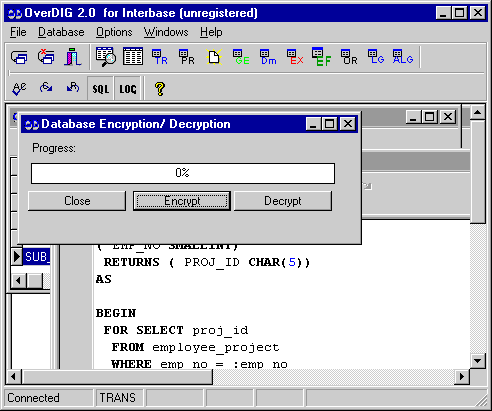Click the Decrypt button
492x411 pixels.
283,201
